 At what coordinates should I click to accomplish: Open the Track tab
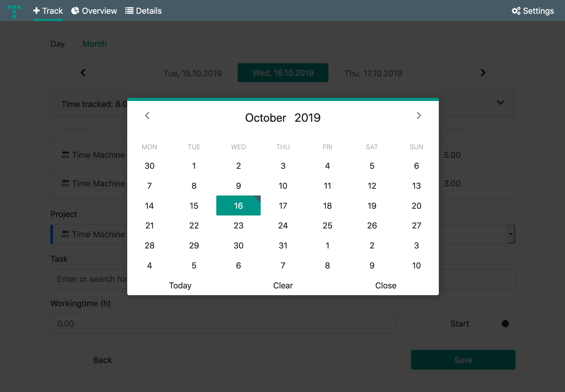(x=48, y=11)
